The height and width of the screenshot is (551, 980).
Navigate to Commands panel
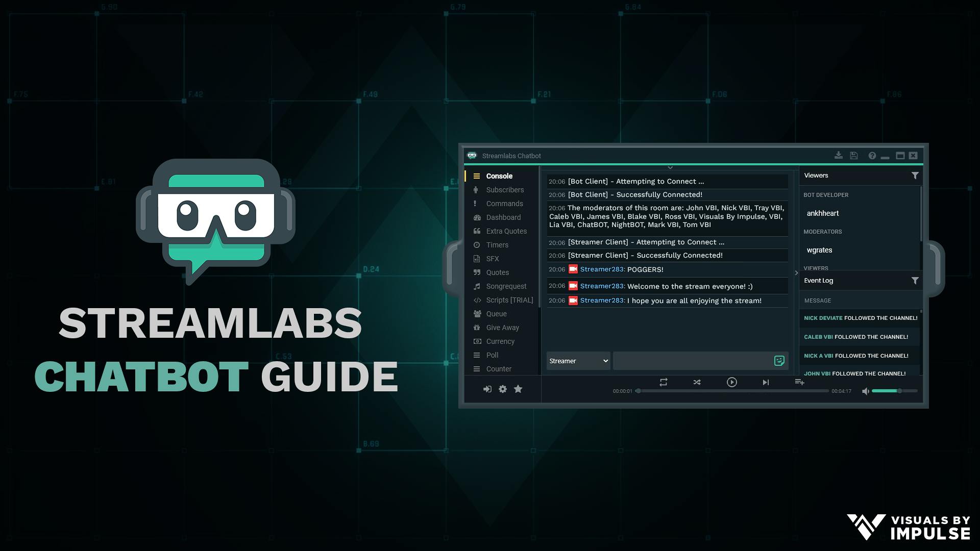(x=504, y=203)
